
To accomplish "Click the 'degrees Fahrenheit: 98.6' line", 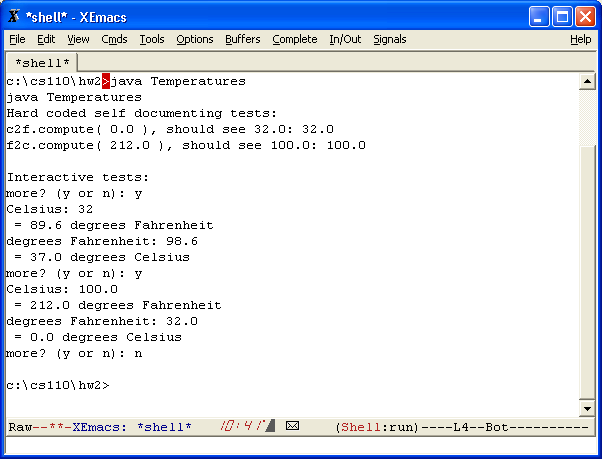I will point(102,241).
